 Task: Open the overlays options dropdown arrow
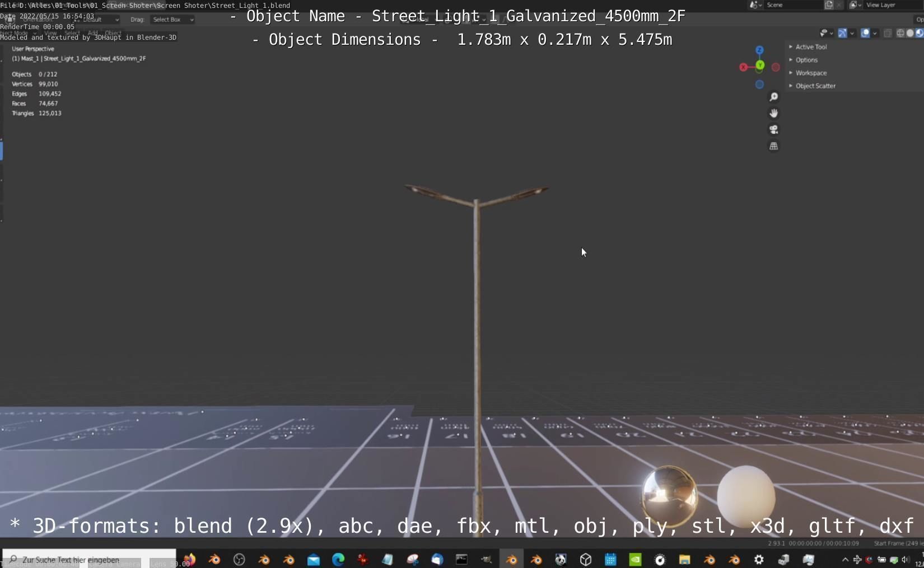(x=875, y=34)
